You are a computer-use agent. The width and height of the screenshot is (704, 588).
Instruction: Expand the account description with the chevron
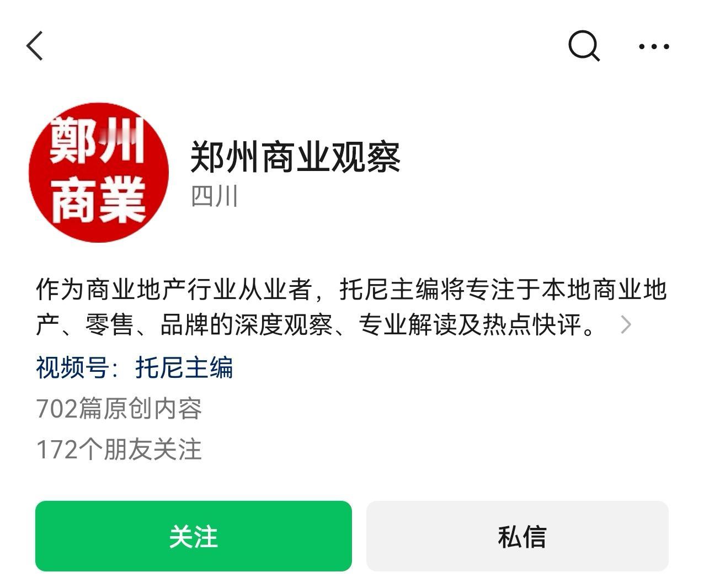(626, 325)
